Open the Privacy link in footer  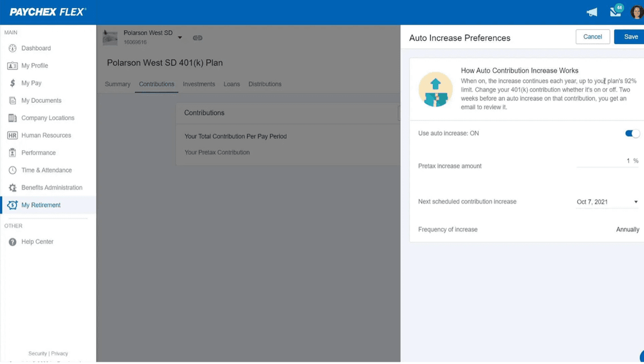[60, 353]
